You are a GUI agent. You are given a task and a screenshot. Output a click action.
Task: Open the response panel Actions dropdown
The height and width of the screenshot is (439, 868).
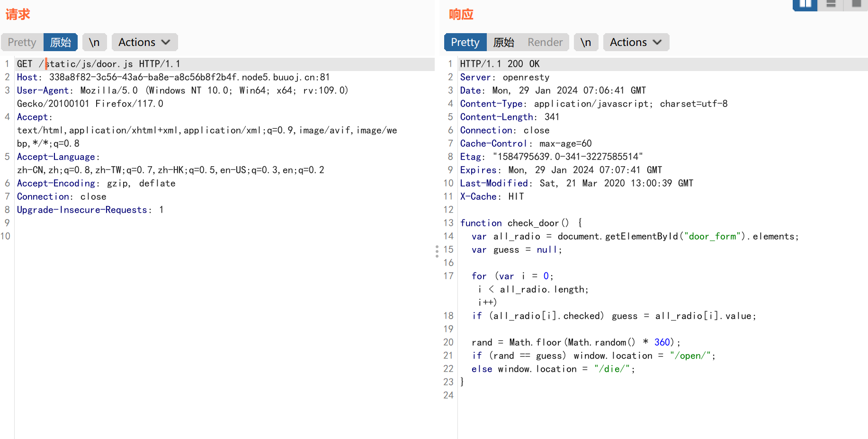click(x=636, y=42)
